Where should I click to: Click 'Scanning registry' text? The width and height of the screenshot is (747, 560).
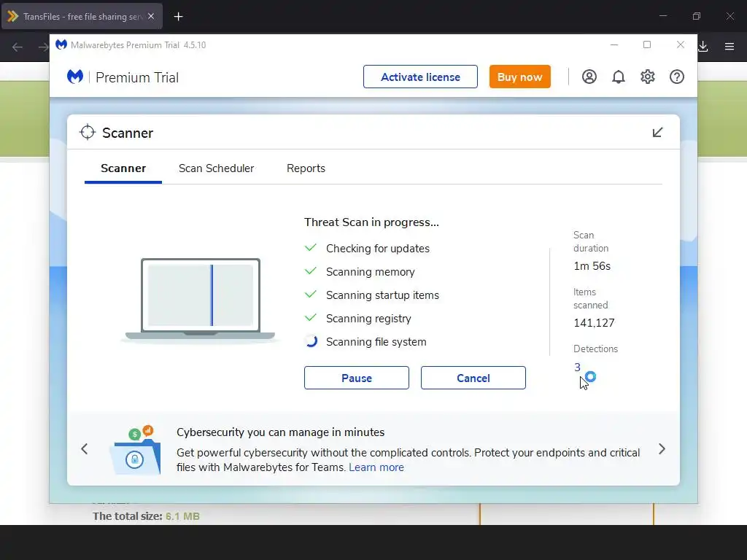point(368,319)
